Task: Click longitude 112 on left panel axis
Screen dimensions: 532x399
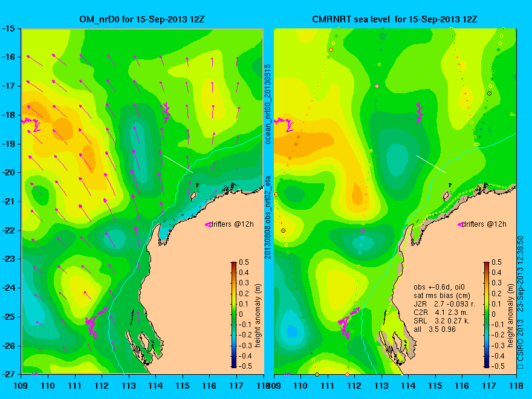Action: [x=102, y=386]
